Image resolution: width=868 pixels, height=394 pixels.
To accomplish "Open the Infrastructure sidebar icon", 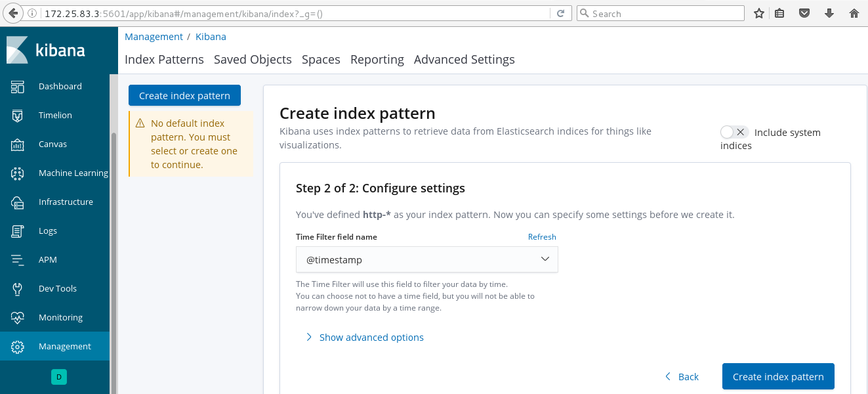I will click(18, 202).
